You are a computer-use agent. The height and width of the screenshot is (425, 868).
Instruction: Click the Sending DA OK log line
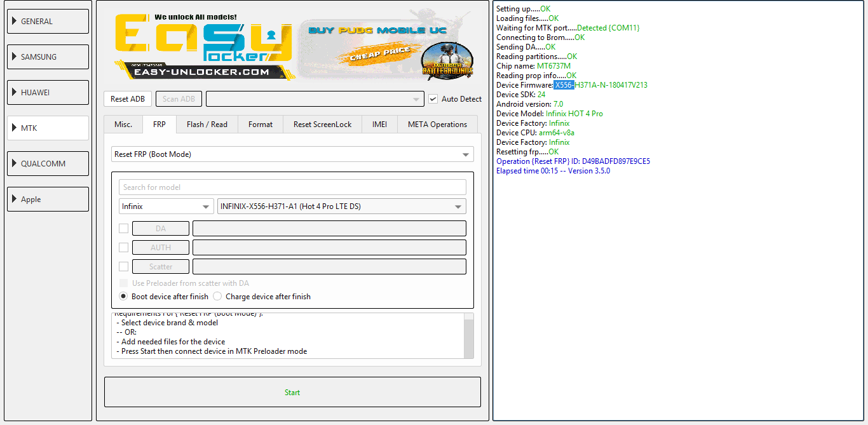point(526,47)
